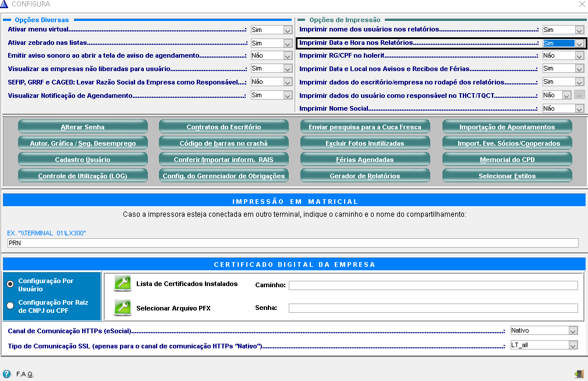The image size is (588, 381).
Task: Expand Imprimir nome dos usuários dropdown
Action: click(x=579, y=30)
